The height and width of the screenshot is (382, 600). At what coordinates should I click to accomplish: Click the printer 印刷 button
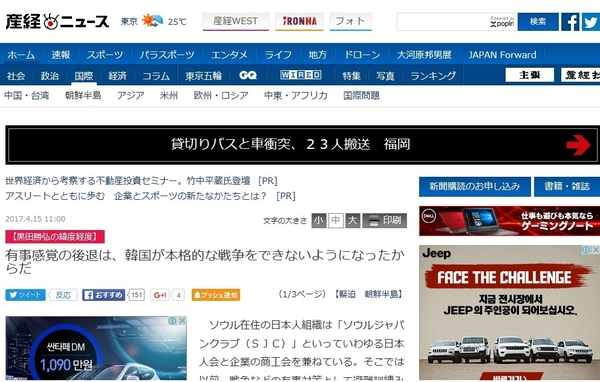(x=385, y=220)
